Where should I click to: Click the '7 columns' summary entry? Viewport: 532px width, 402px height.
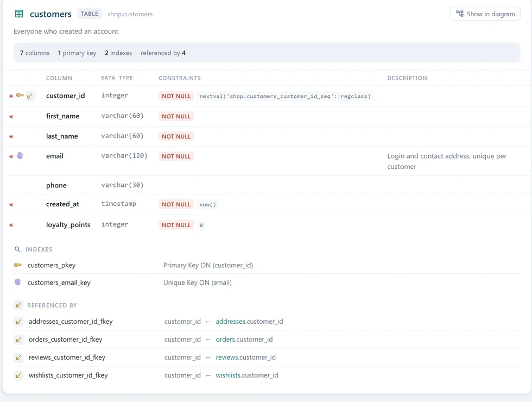pyautogui.click(x=35, y=53)
